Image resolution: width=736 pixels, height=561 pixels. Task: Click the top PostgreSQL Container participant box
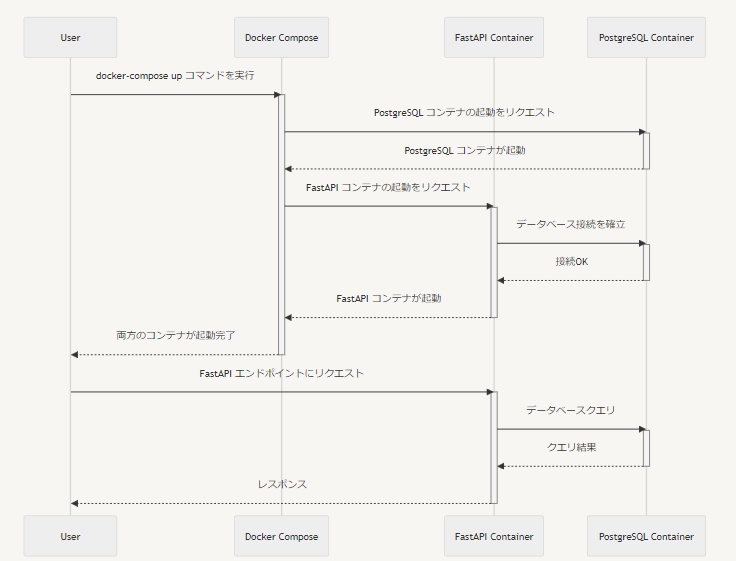tap(646, 38)
